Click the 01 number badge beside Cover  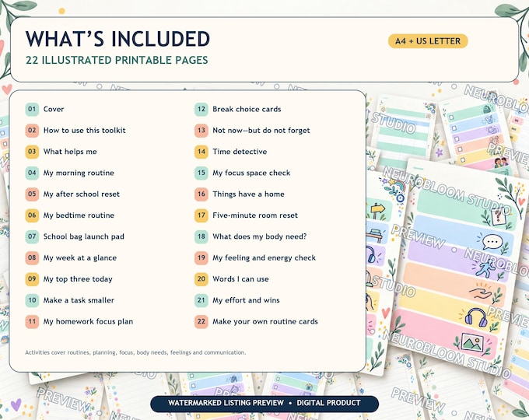click(32, 110)
